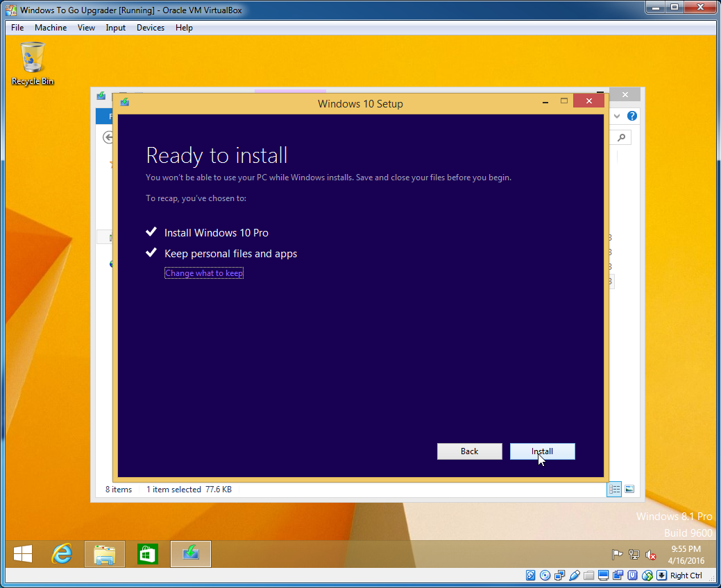Click the Install button
721x588 pixels.
tap(542, 451)
